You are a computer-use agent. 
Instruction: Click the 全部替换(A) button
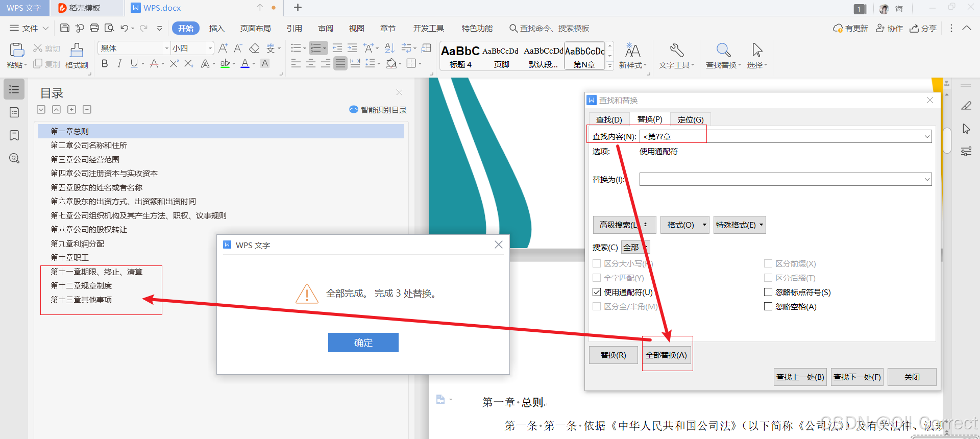tap(666, 355)
